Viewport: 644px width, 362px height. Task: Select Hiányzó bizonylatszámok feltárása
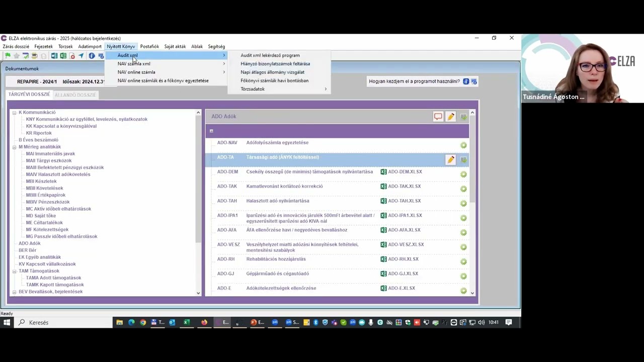(x=279, y=64)
